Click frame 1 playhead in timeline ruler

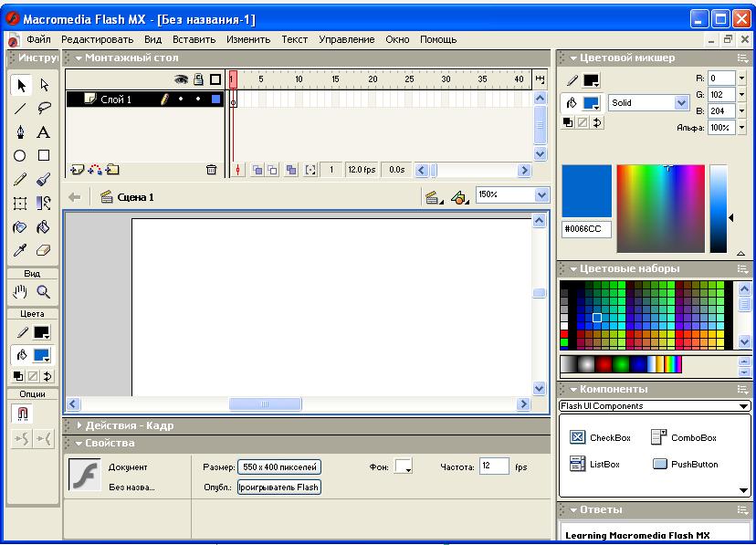click(233, 79)
